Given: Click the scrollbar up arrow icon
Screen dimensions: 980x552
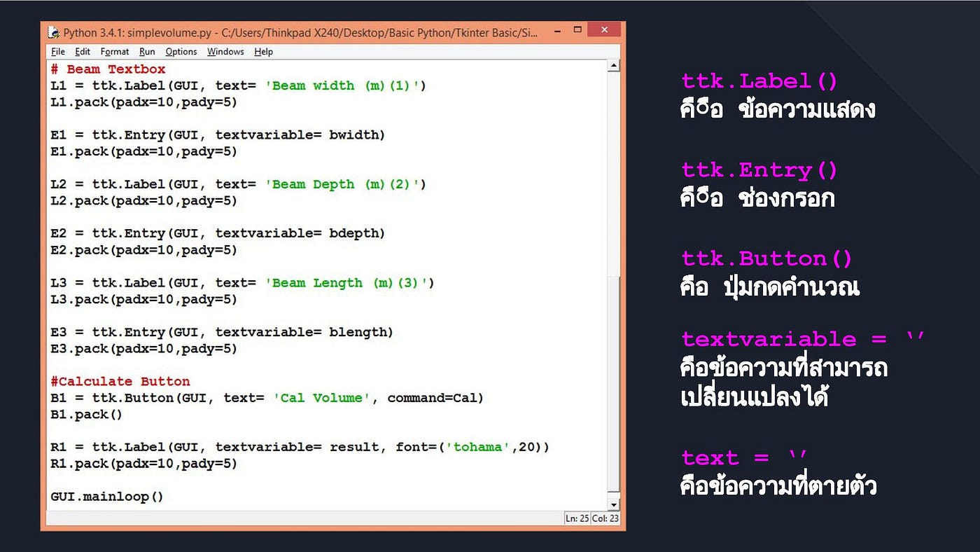Looking at the screenshot, I should (x=614, y=64).
